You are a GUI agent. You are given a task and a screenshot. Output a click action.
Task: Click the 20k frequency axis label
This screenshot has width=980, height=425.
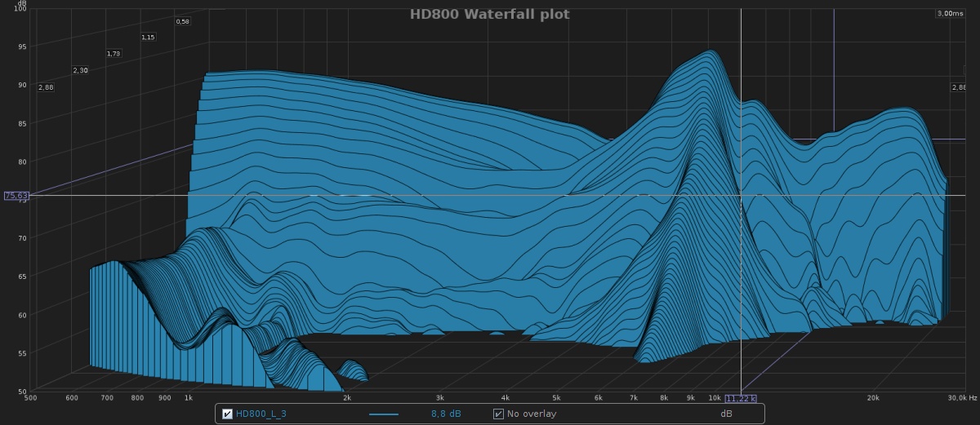click(873, 398)
